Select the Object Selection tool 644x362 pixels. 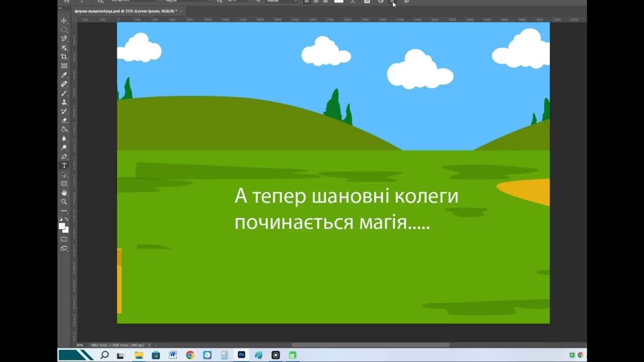64,48
